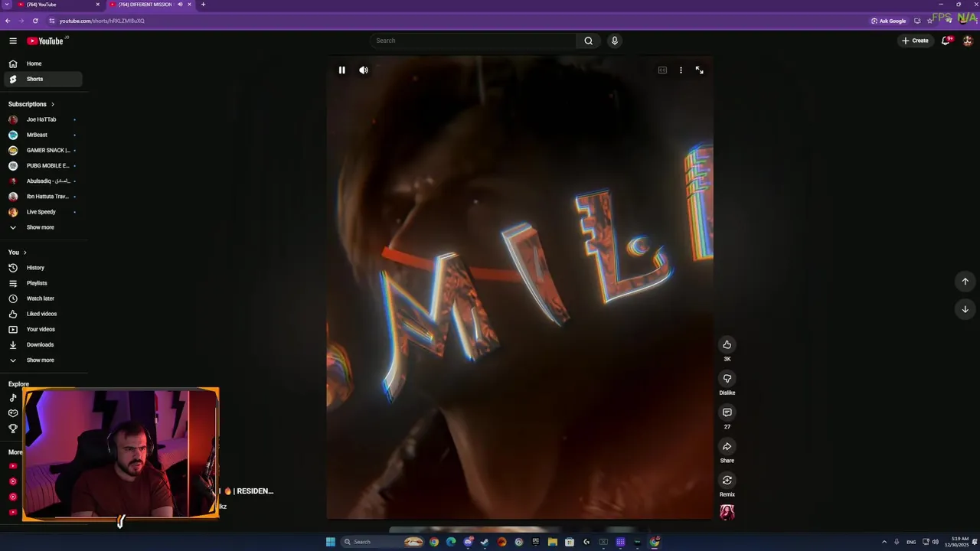Viewport: 980px width, 551px height.
Task: Show more under the You section
Action: click(x=43, y=360)
